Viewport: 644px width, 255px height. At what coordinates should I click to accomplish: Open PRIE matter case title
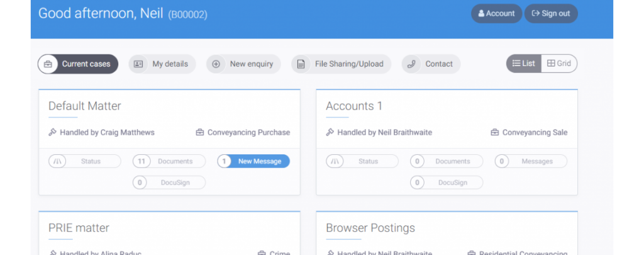[79, 228]
